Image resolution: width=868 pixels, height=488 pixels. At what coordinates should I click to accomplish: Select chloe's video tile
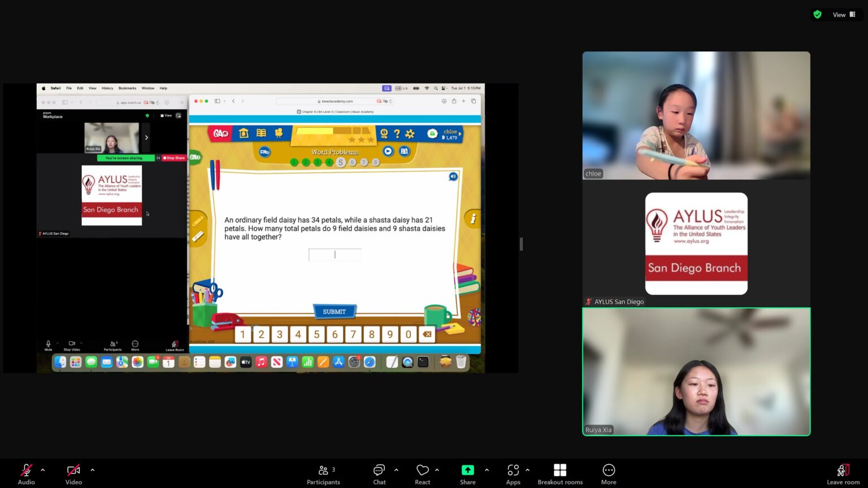pos(696,115)
